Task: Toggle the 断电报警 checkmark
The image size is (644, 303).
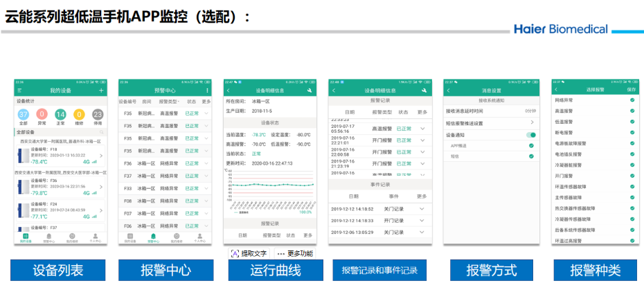Action: 632,132
